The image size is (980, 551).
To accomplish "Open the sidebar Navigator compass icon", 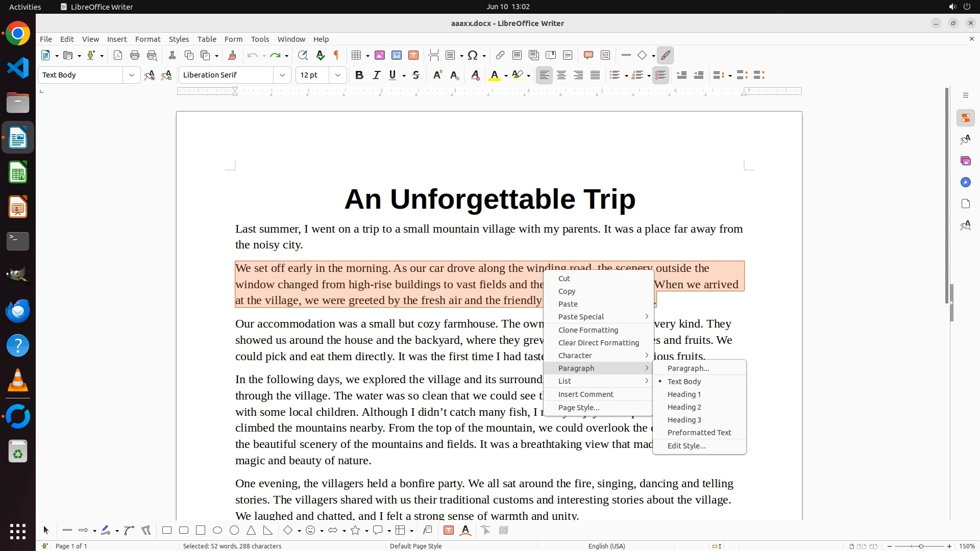I will tap(965, 183).
